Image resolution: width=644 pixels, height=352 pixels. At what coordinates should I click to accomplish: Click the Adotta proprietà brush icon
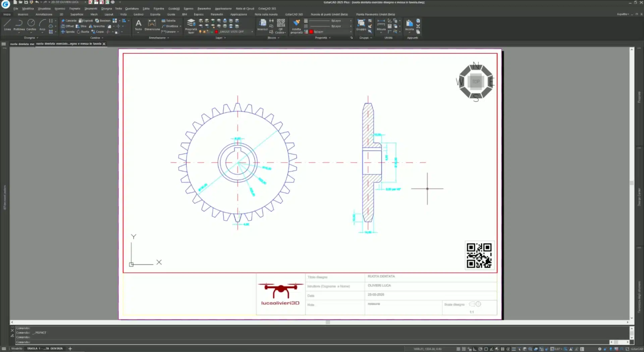[x=297, y=26]
